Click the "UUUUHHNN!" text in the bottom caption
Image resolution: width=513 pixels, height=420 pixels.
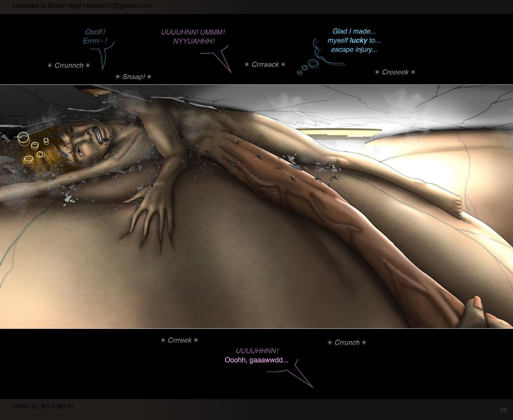point(257,351)
